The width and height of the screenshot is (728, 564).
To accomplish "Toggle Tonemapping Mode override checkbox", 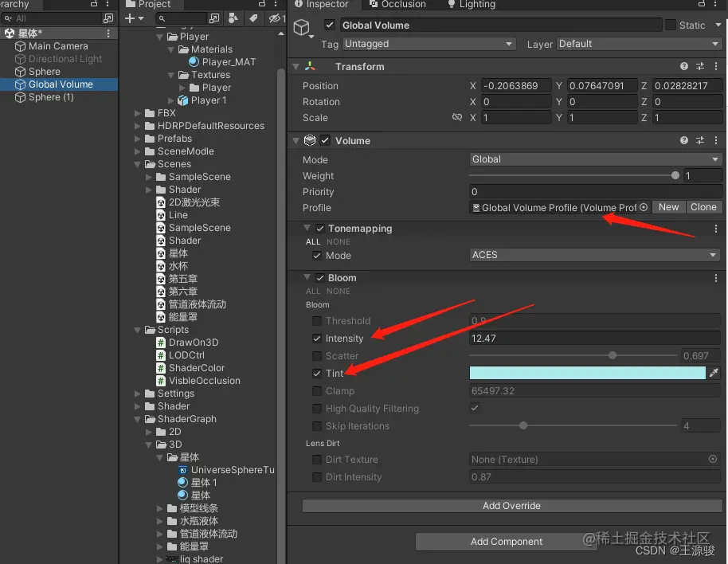I will [x=317, y=255].
